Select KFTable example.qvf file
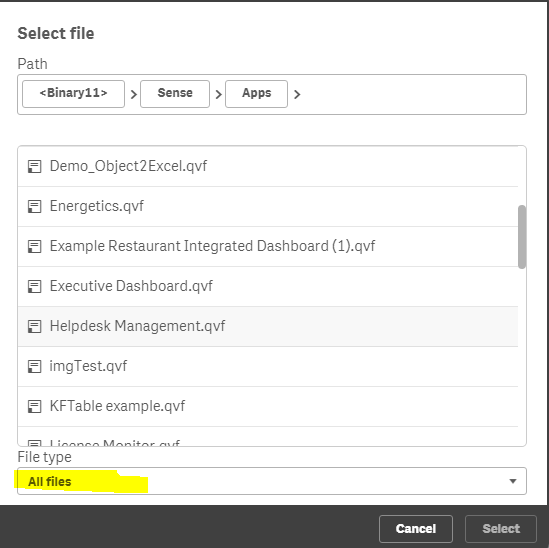Image resolution: width=549 pixels, height=548 pixels. (117, 406)
